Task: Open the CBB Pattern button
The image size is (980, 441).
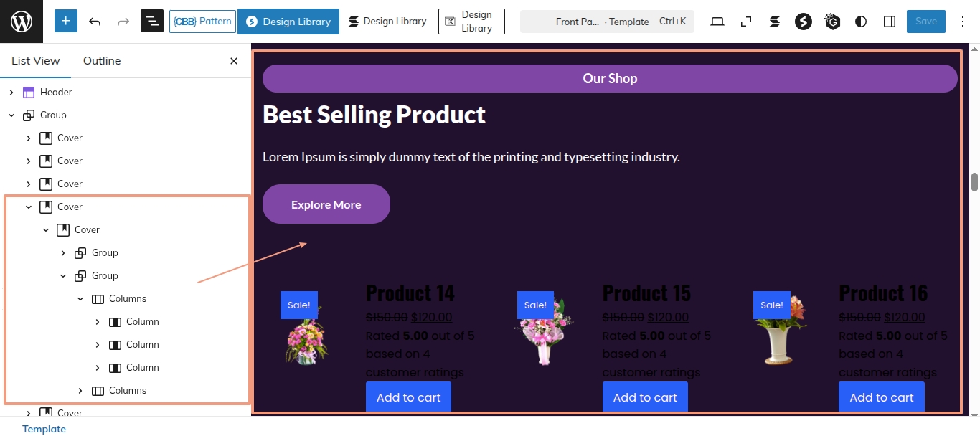Action: pyautogui.click(x=202, y=22)
